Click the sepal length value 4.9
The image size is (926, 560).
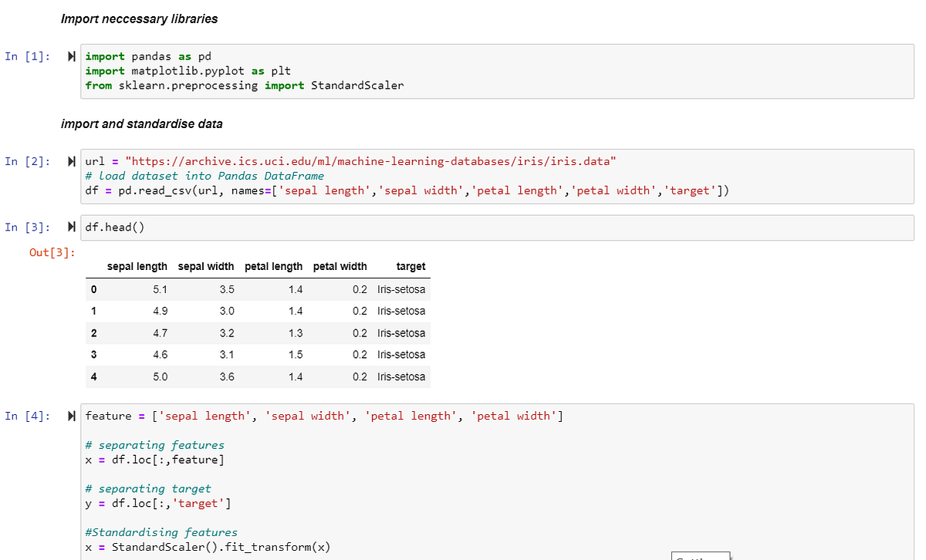point(160,311)
